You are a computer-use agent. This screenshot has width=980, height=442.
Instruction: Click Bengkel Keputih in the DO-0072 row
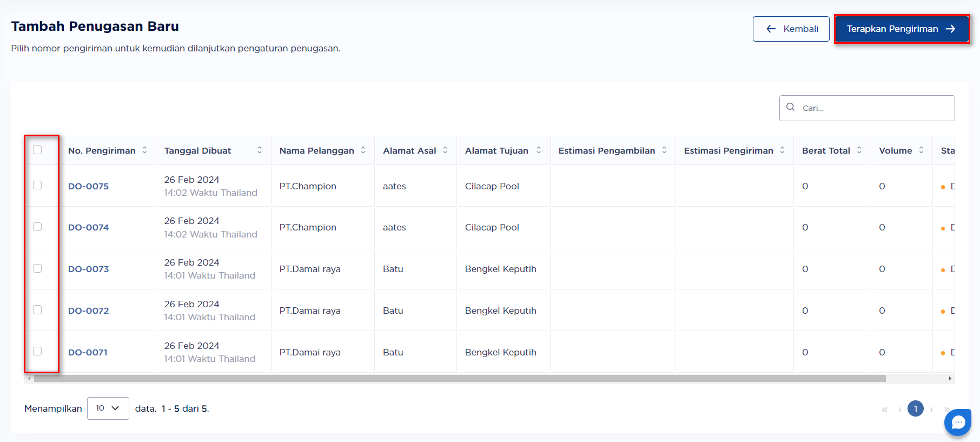501,311
